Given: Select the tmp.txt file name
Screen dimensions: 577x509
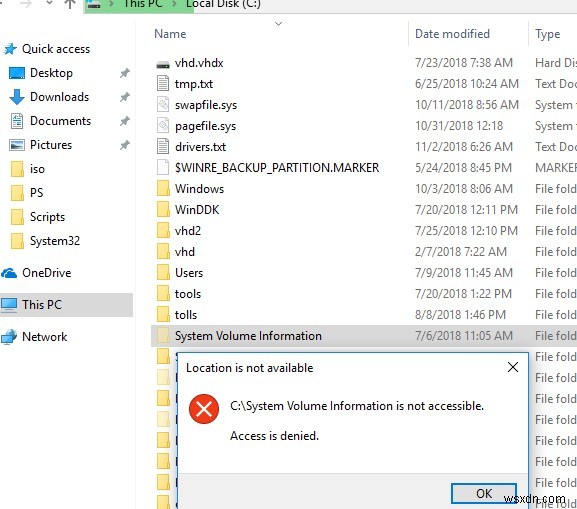Looking at the screenshot, I should click(x=194, y=84).
